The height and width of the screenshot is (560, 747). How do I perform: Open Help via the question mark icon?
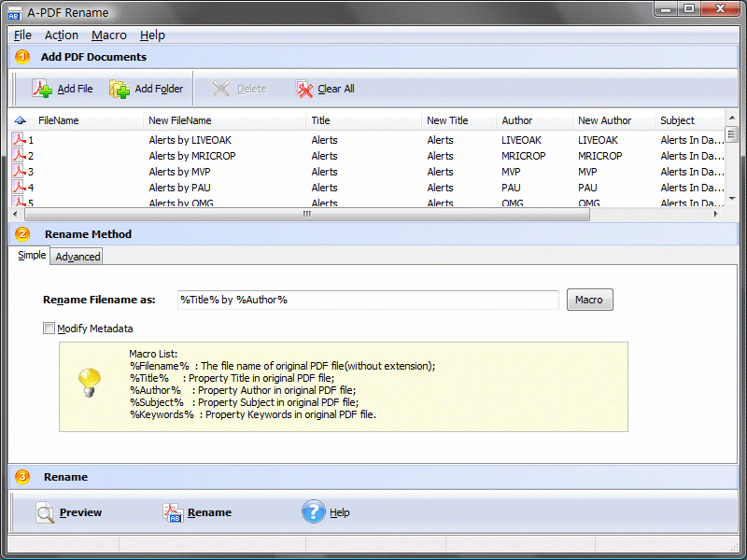point(315,512)
